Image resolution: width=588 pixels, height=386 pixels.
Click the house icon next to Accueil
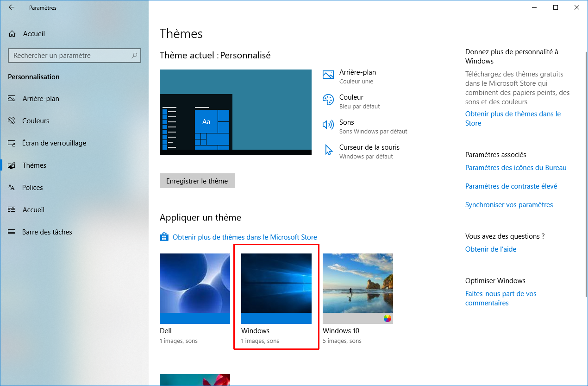pyautogui.click(x=12, y=34)
